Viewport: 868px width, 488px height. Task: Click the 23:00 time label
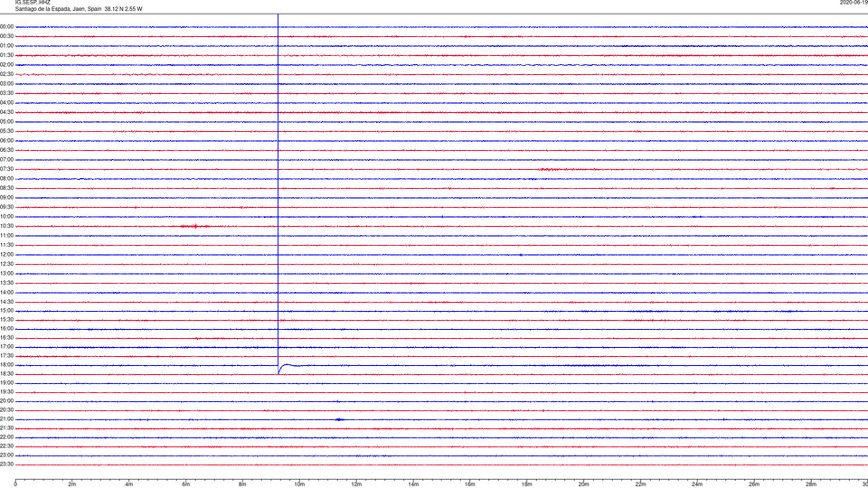(x=6, y=455)
